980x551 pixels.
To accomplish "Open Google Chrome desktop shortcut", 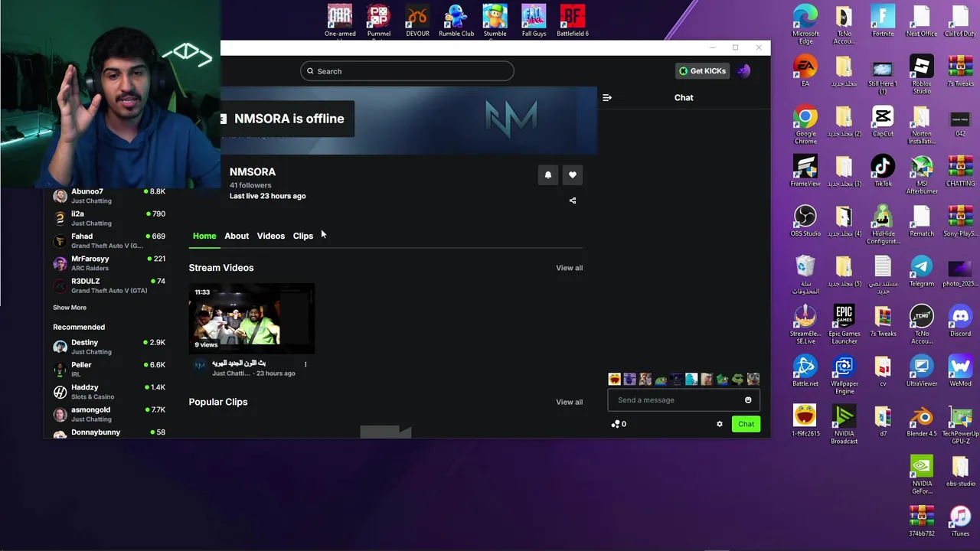I will 805,125.
